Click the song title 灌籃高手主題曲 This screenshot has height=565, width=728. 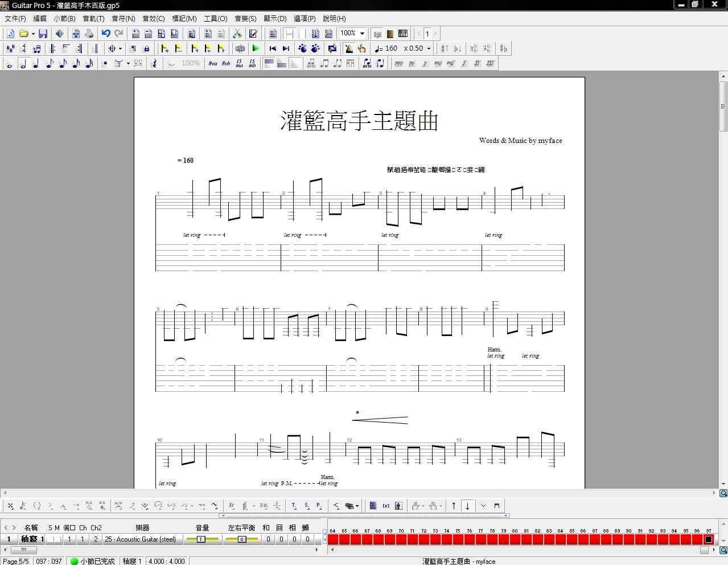click(x=359, y=121)
